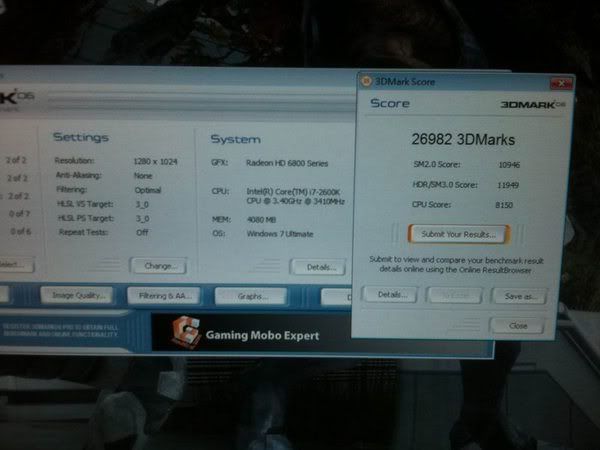Select the 26982 3DMarks score text

point(463,140)
